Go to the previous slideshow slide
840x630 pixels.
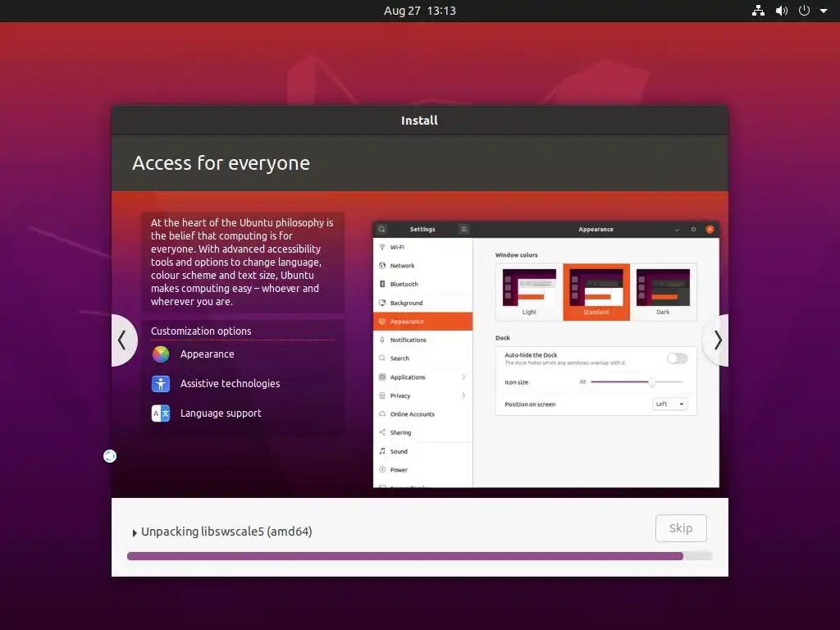point(123,340)
